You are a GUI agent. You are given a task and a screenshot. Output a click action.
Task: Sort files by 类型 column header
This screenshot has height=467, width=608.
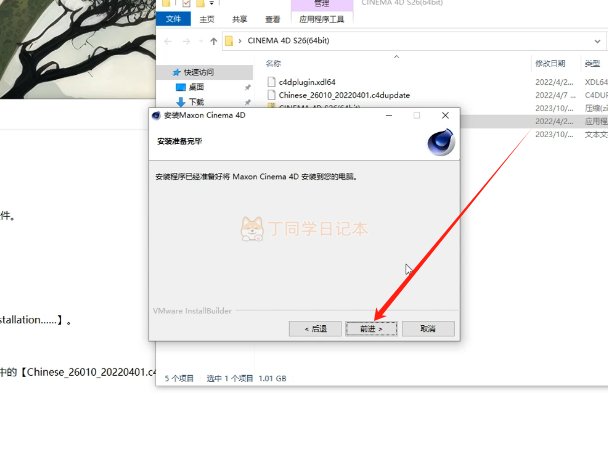[x=592, y=63]
